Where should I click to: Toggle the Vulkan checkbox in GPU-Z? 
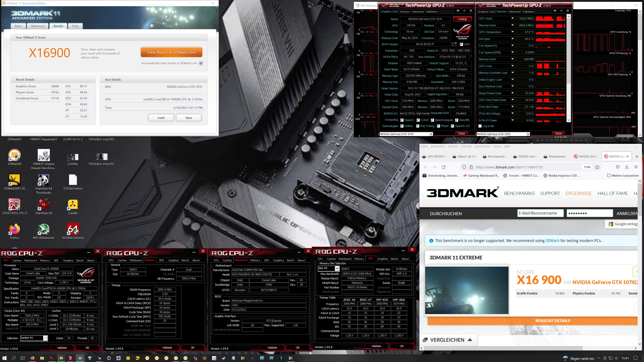pos(402,126)
